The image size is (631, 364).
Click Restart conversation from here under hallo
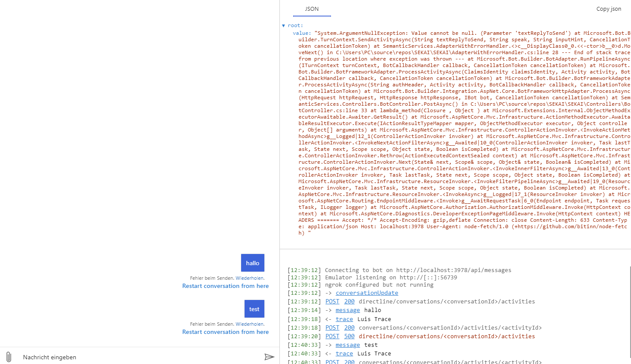click(x=225, y=286)
